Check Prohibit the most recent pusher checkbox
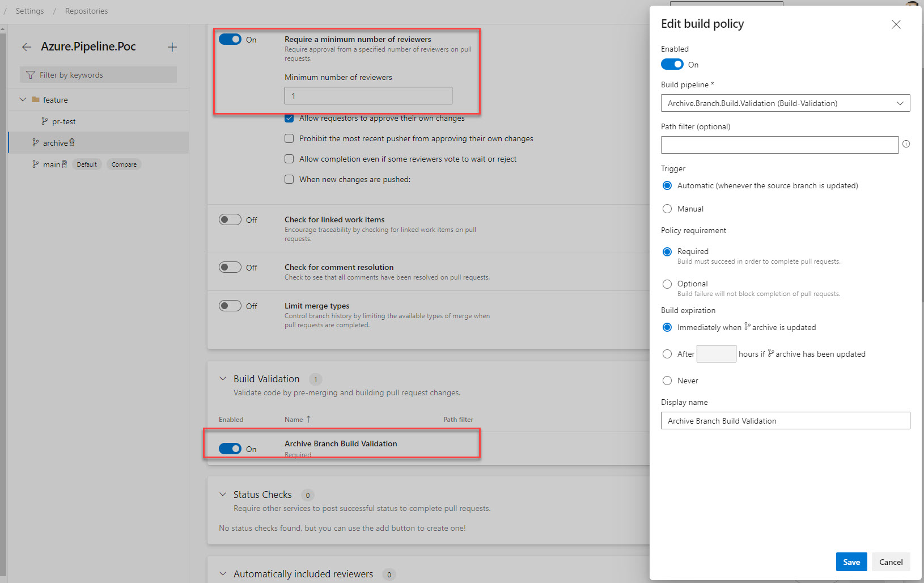Viewport: 924px width, 583px height. coord(289,138)
